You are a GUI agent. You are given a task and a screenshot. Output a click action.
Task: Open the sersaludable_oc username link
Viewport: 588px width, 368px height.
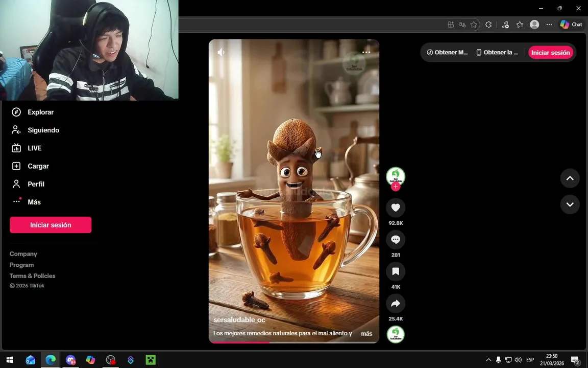click(x=239, y=320)
